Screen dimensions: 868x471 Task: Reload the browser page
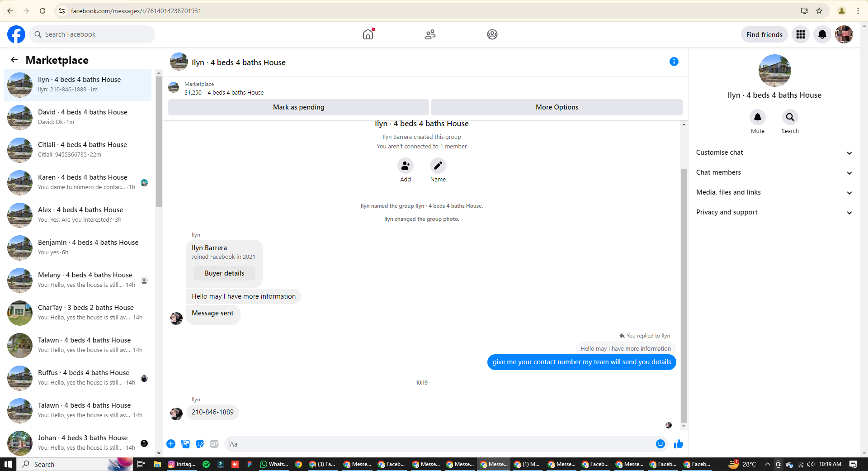[x=42, y=11]
